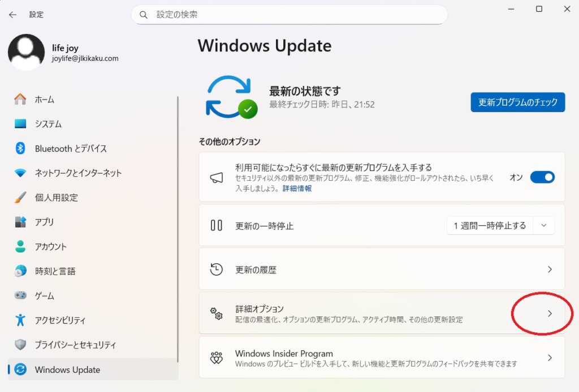The image size is (579, 392).
Task: Open the pause duration dropdown arrow
Action: (543, 225)
